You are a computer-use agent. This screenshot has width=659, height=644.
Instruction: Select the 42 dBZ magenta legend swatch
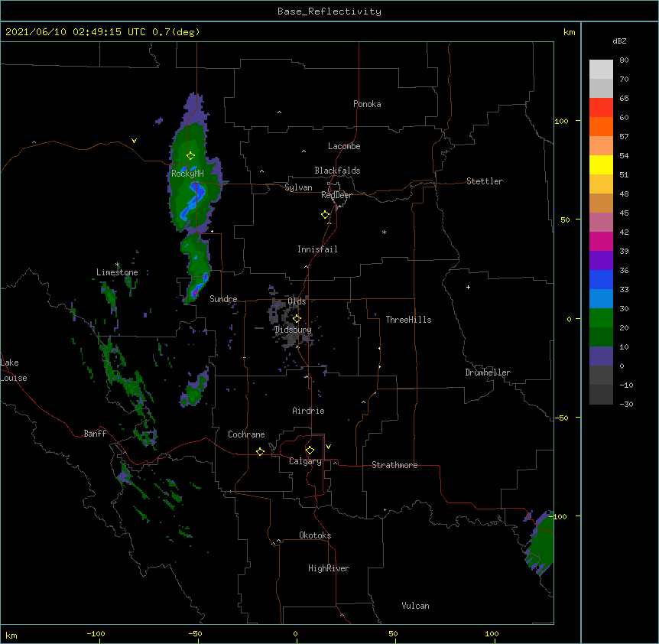pyautogui.click(x=601, y=241)
